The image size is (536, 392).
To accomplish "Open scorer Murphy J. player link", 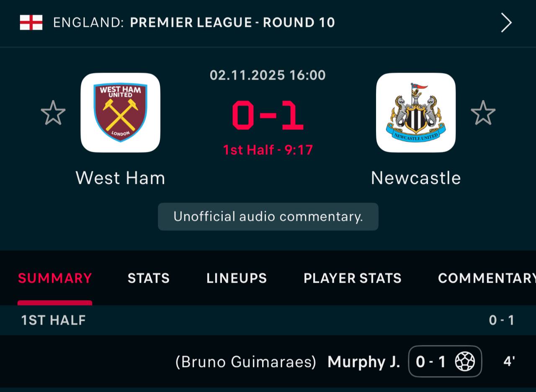I will pos(363,361).
